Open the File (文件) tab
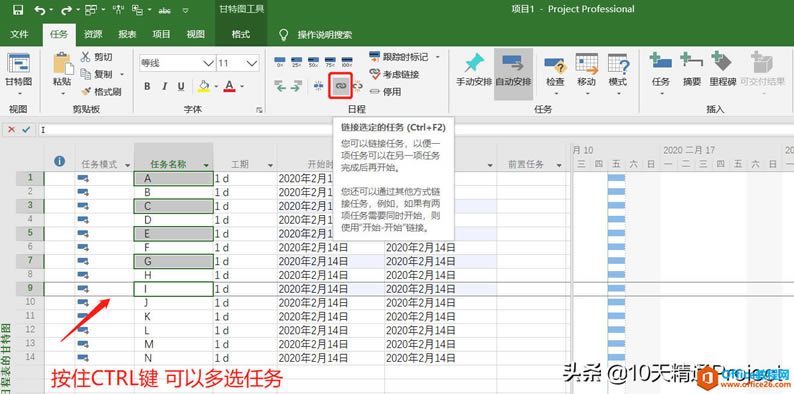This screenshot has height=394, width=794. pyautogui.click(x=19, y=34)
